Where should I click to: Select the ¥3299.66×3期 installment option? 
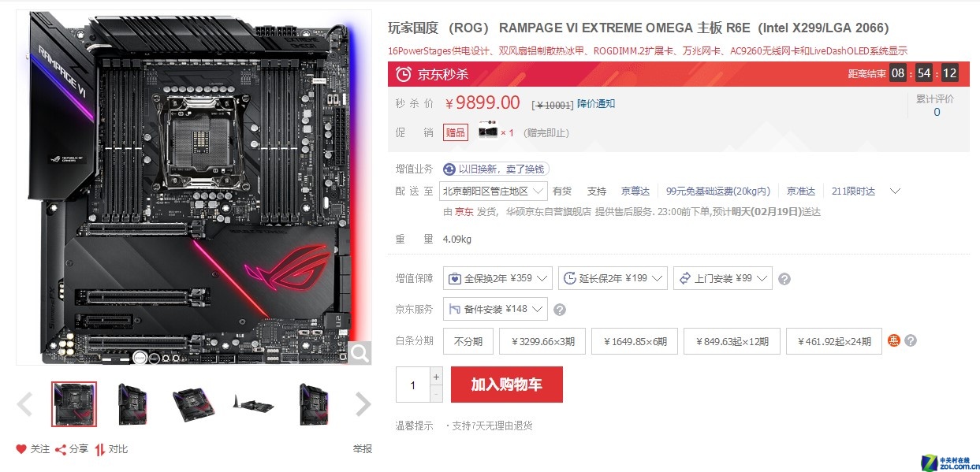click(x=542, y=341)
